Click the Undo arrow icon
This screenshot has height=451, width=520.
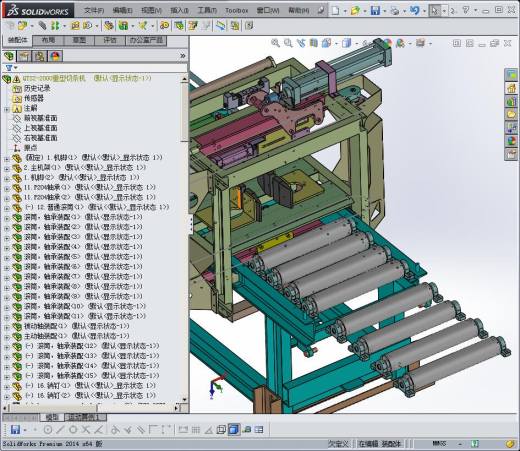point(414,11)
